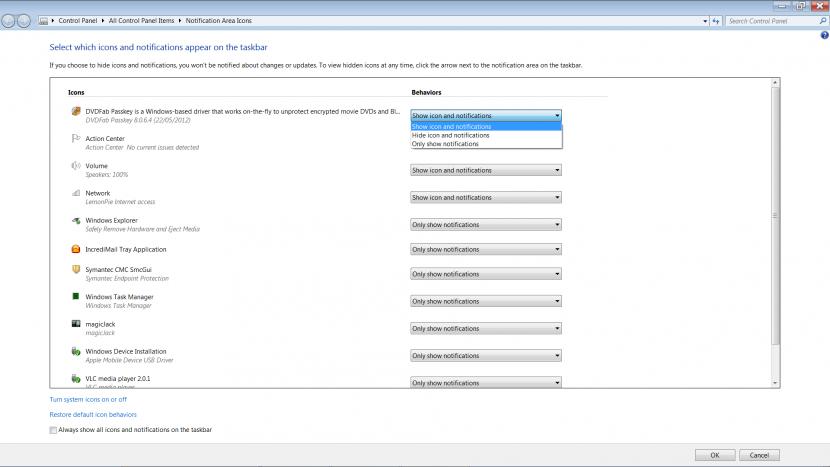Screen dimensions: 830x467
Task: Open the Windows Task Manager behavior dropdown
Action: tap(485, 301)
